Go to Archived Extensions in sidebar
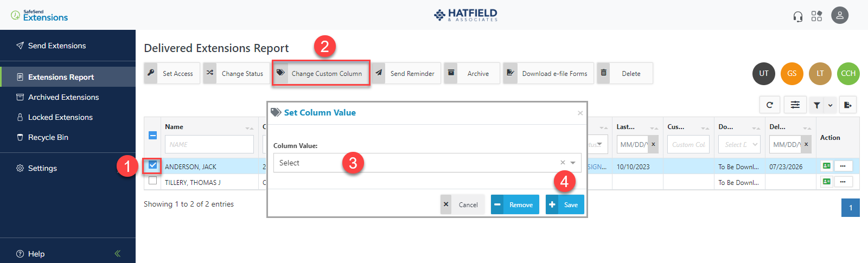Screen dimensions: 868x263 [63, 97]
